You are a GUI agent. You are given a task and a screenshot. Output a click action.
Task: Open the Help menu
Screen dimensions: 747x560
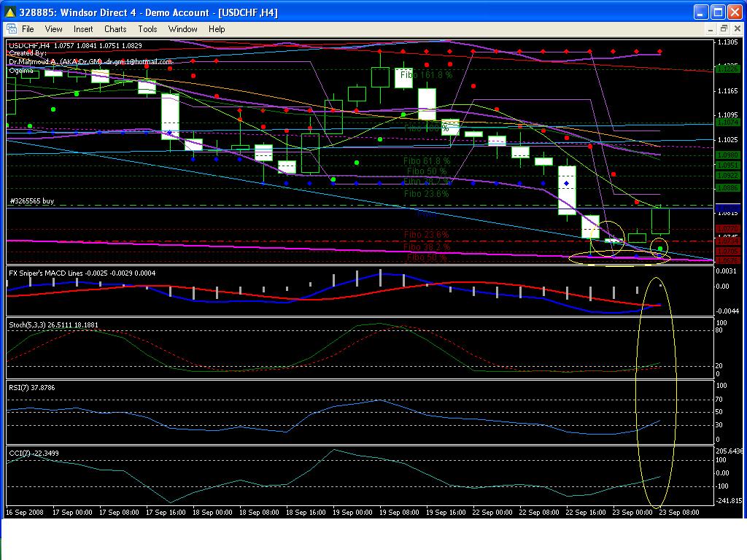pyautogui.click(x=217, y=29)
